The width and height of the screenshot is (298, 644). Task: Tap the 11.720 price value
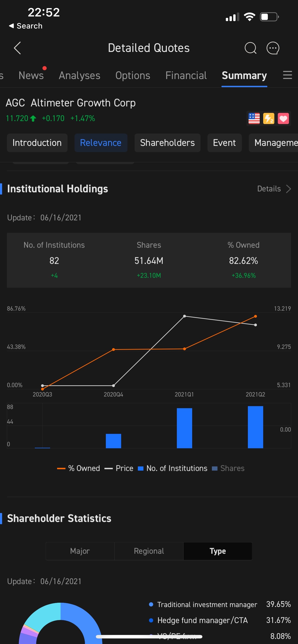pos(17,118)
